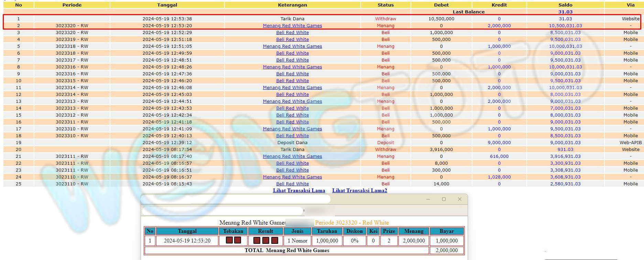Open Lihat Transaksi Lama2 link
The image size is (644, 260).
click(359, 191)
